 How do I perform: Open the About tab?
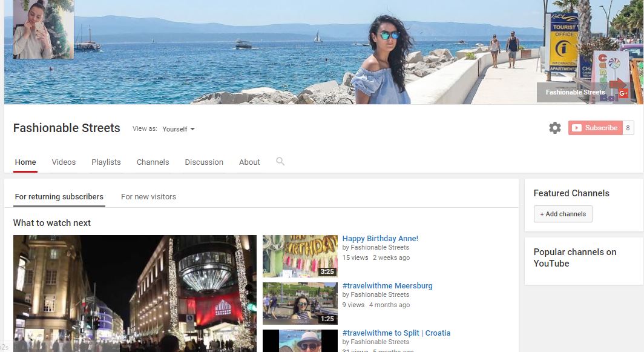tap(249, 162)
